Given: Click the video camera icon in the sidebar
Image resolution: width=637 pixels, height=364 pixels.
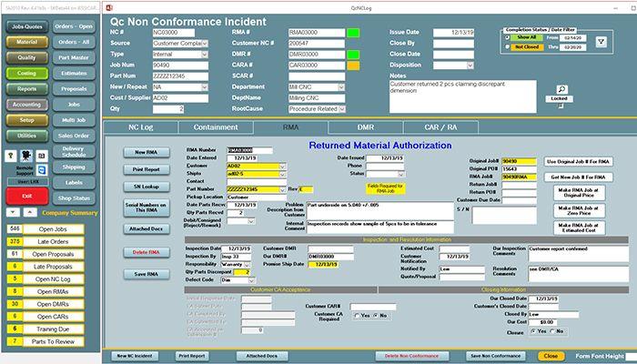Looking at the screenshot, I should pyautogui.click(x=26, y=156).
